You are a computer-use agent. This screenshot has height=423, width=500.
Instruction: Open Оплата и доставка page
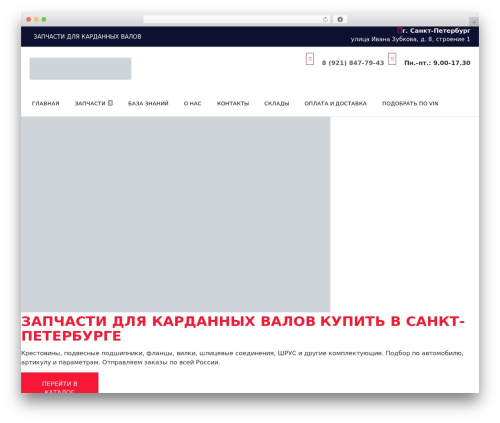coord(335,103)
